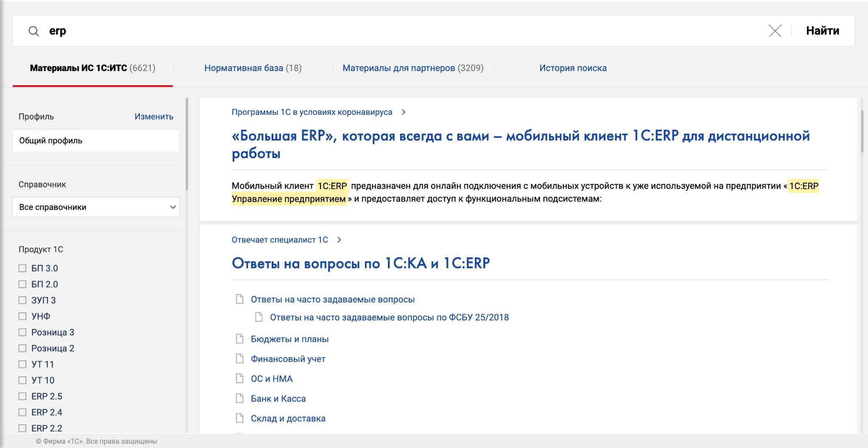This screenshot has height=448, width=868.
Task: Click the Изменить profile link
Action: tap(154, 117)
